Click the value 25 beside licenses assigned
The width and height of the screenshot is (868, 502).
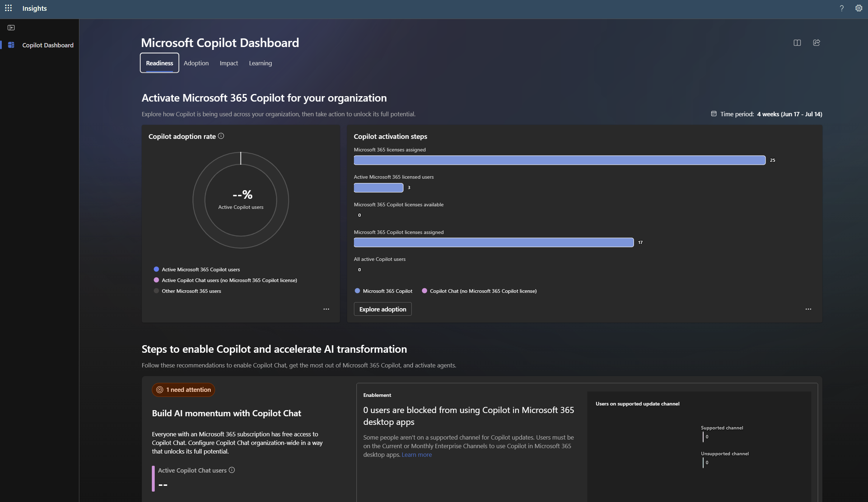[x=773, y=160]
